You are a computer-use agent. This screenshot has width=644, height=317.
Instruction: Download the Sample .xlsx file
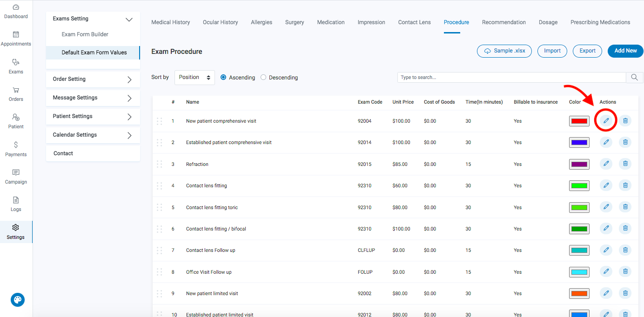(504, 51)
